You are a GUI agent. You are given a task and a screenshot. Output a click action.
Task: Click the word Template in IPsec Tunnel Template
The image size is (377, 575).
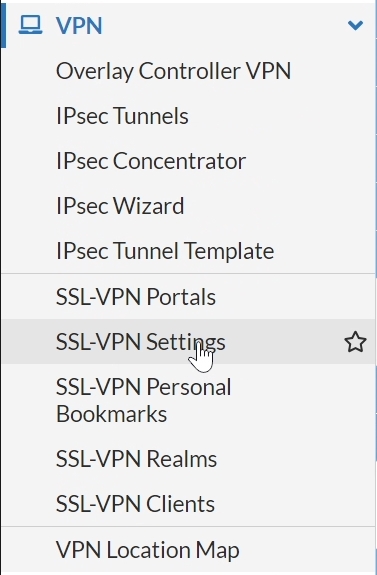pos(229,251)
